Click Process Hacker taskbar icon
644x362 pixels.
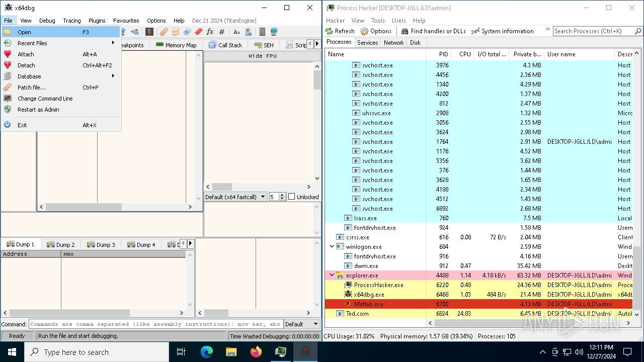pos(281,352)
